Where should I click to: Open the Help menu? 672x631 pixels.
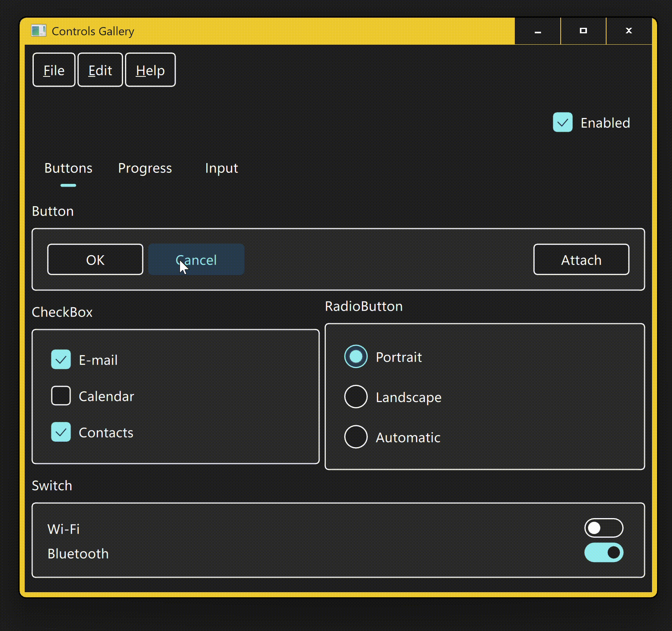pyautogui.click(x=150, y=70)
